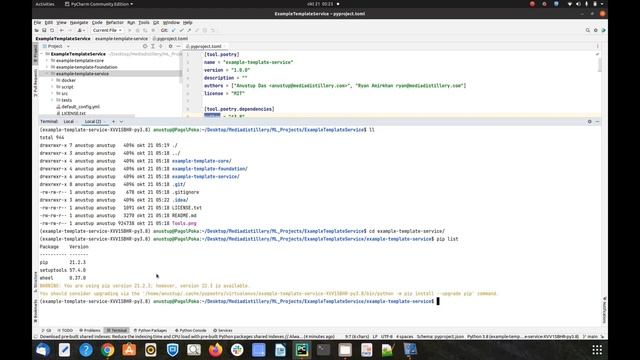
Task: Click the Debug bug icon in toolbar
Action: click(x=137, y=30)
